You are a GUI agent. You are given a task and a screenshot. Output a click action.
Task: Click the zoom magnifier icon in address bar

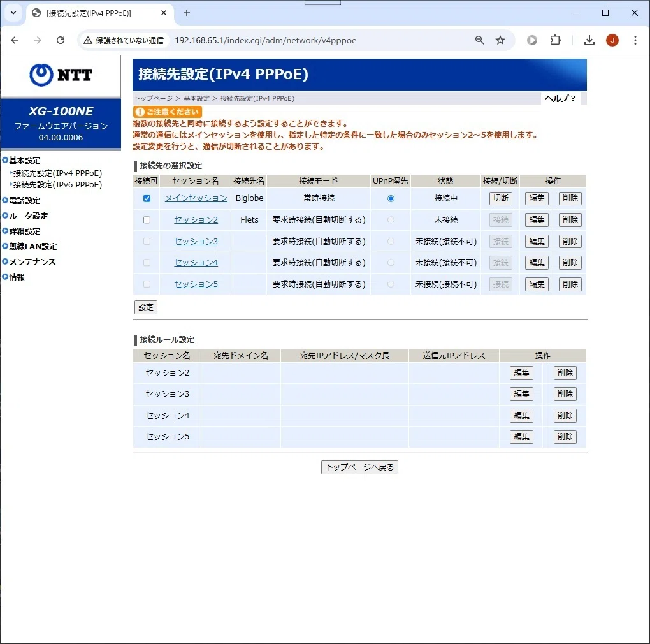[x=480, y=40]
